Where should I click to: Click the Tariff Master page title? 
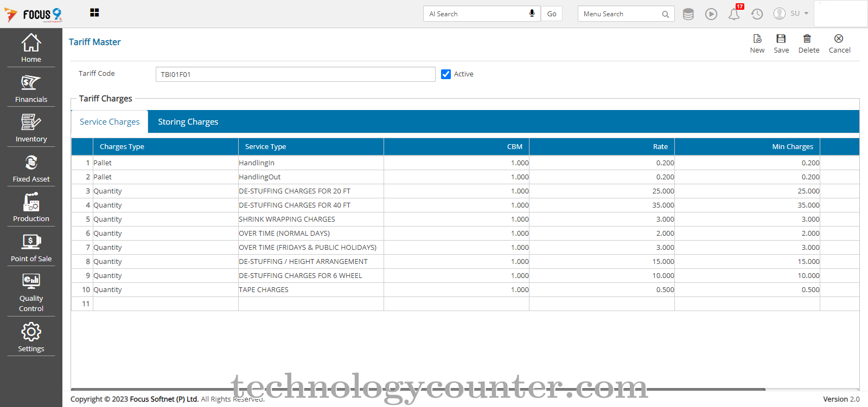click(x=94, y=42)
